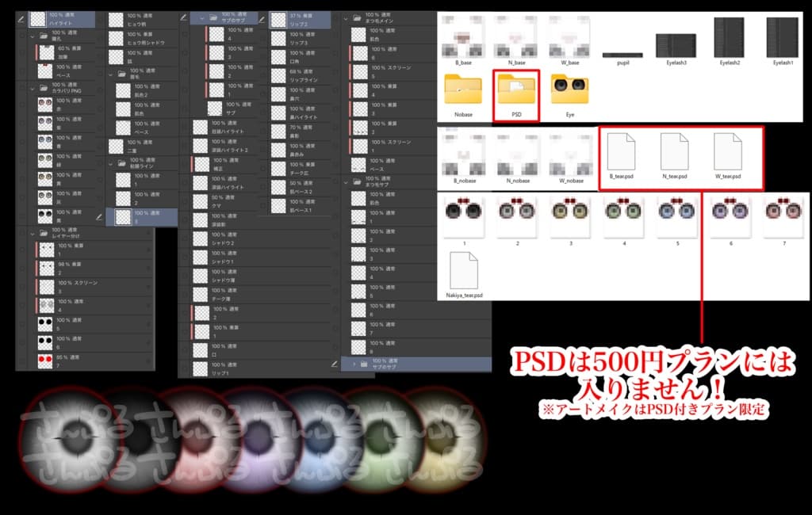812x515 pixels.
Task: Toggle visibility of the 赤 eye layer
Action: click(22, 105)
